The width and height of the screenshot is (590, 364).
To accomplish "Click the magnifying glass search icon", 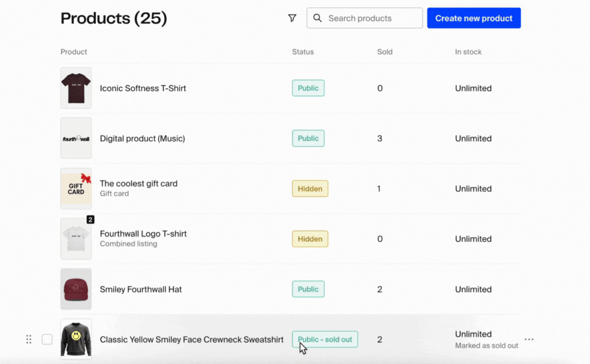I will [317, 18].
